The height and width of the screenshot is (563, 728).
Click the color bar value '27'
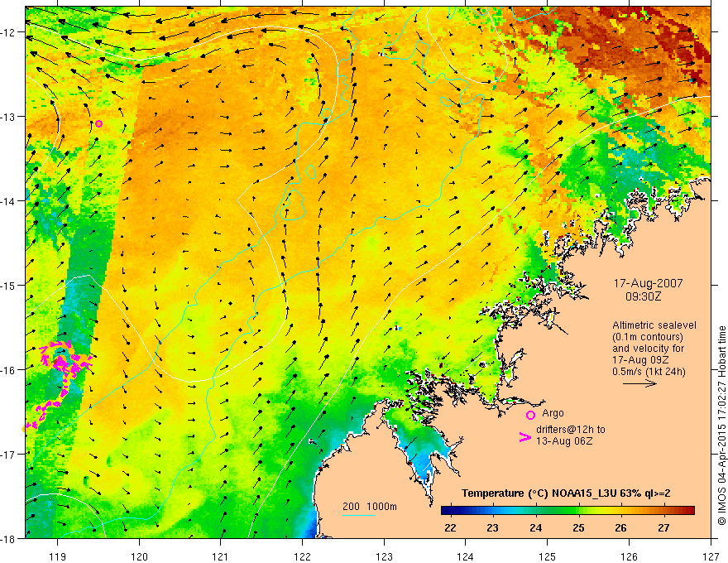663,528
